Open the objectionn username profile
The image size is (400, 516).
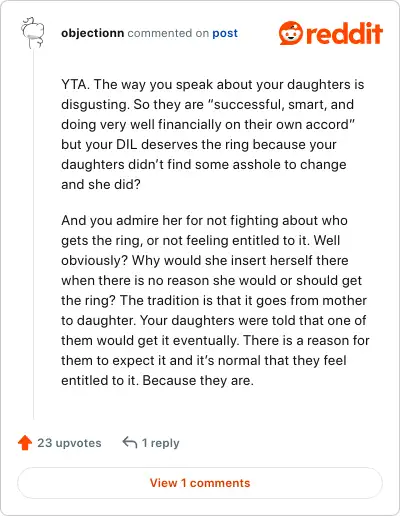(x=92, y=33)
